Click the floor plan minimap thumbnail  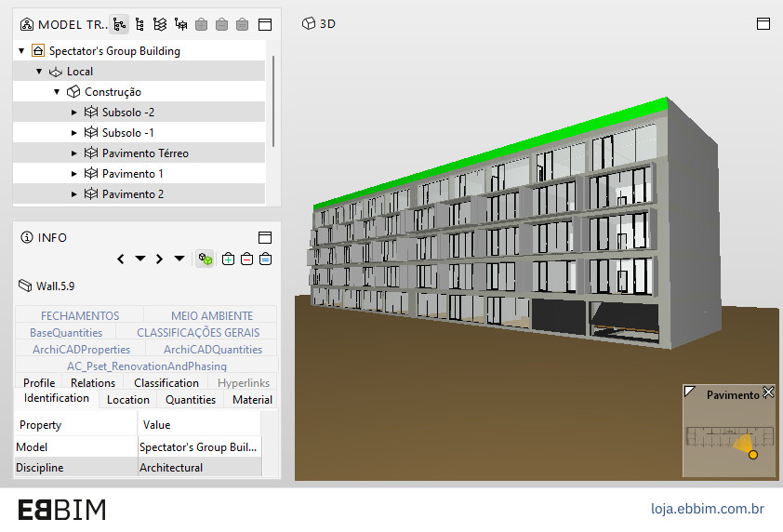click(728, 437)
